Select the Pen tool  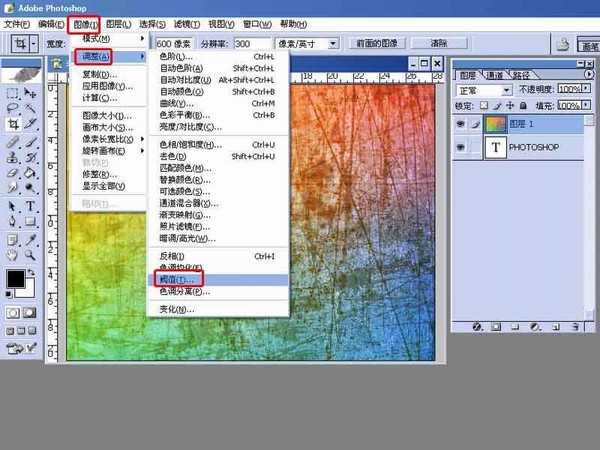click(x=12, y=222)
